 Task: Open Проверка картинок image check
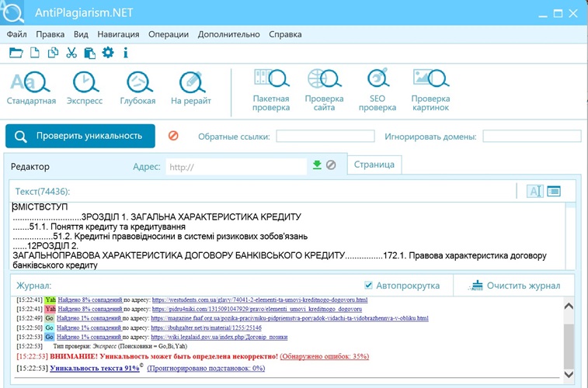coord(431,90)
